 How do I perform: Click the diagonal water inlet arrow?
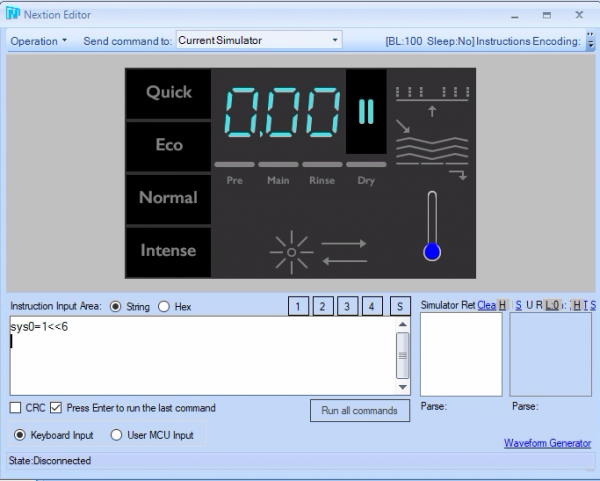[x=403, y=126]
